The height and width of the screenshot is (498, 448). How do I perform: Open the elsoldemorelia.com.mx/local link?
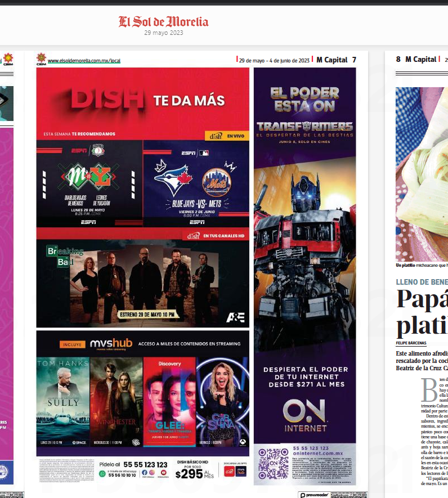pyautogui.click(x=84, y=61)
